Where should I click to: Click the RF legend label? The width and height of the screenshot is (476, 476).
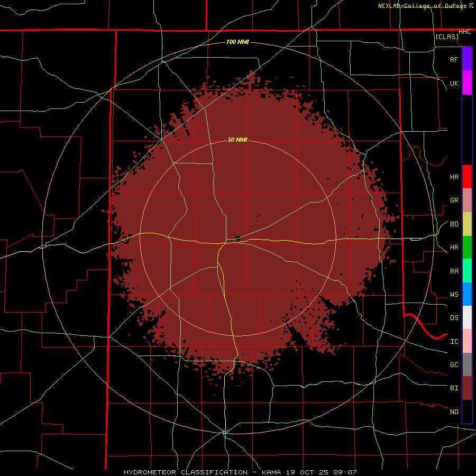pyautogui.click(x=454, y=59)
